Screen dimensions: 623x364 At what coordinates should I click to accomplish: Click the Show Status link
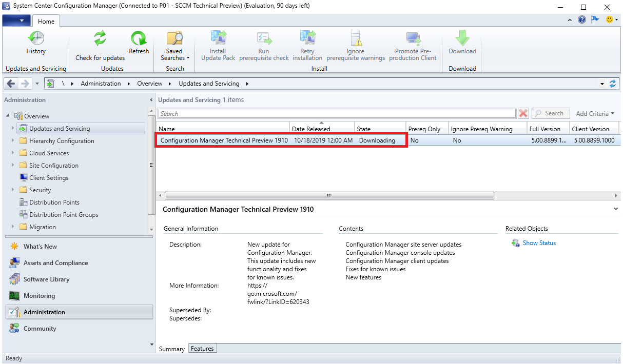(x=539, y=243)
